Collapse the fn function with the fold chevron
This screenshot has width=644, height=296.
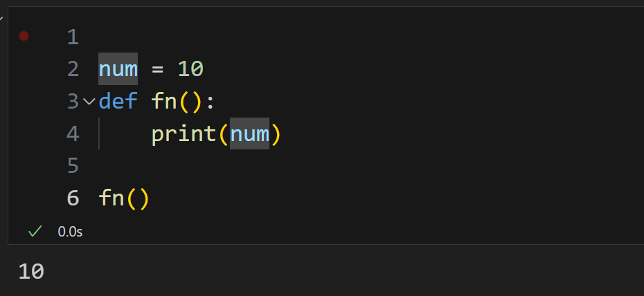(89, 101)
